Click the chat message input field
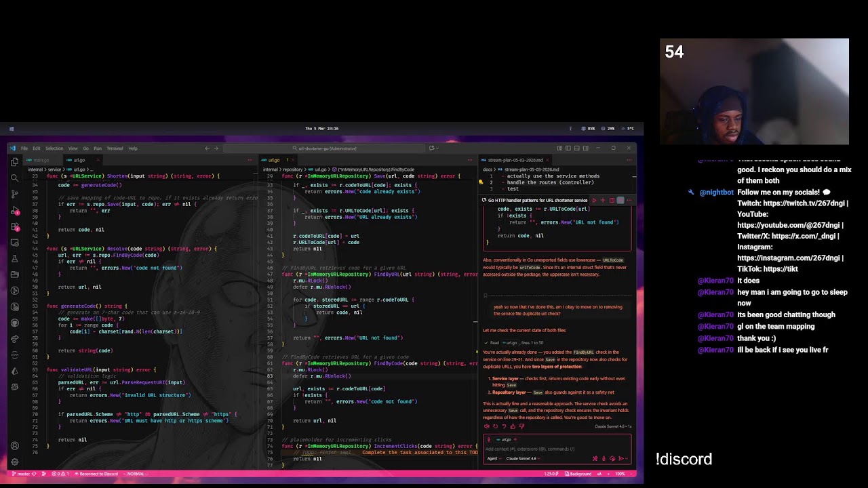 coord(556,449)
